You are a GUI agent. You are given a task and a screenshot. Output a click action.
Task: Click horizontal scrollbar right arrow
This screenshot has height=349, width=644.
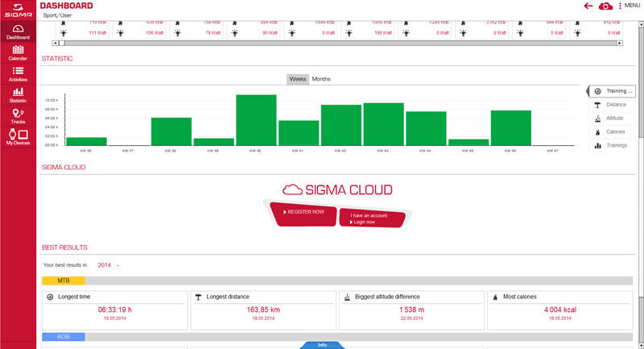coord(620,43)
